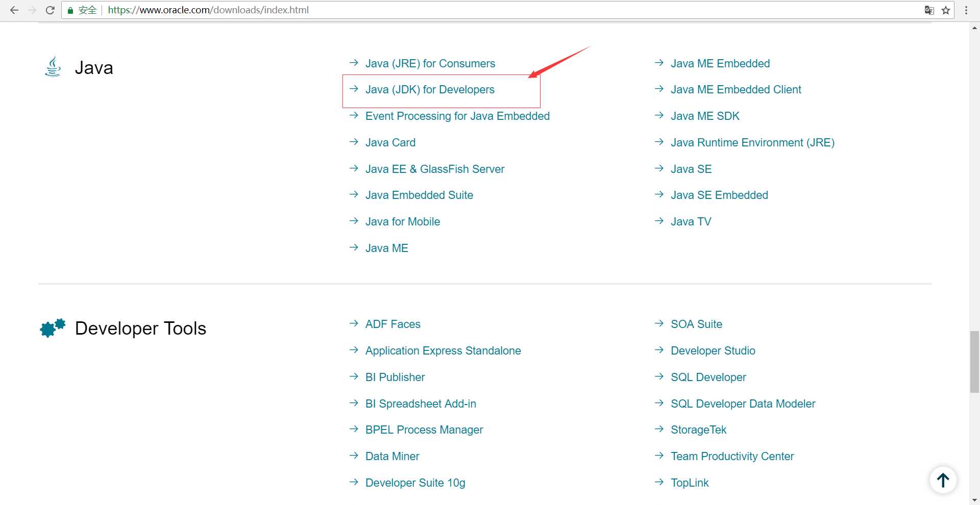Viewport: 980px width, 505px height.
Task: Open the Java TV link
Action: pos(691,222)
